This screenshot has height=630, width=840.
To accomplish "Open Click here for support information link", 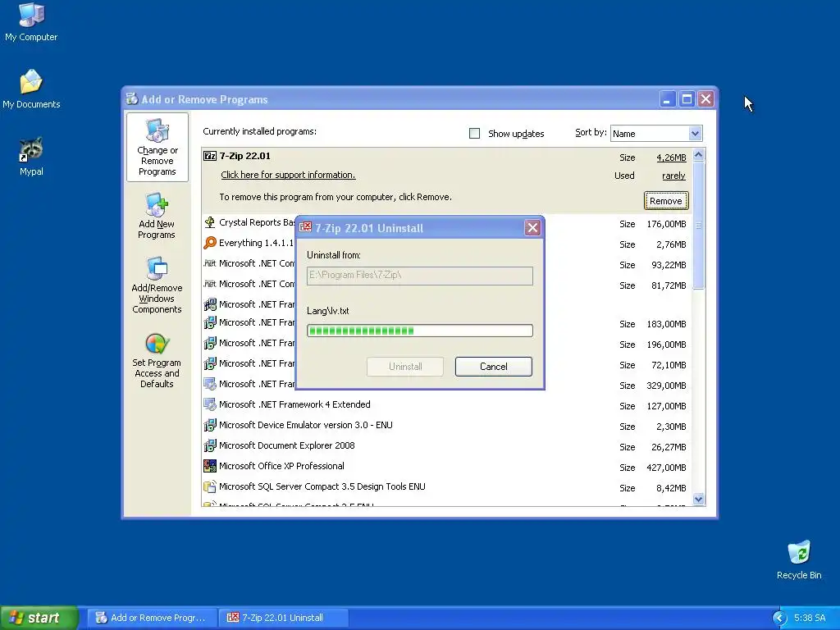I will click(x=288, y=175).
